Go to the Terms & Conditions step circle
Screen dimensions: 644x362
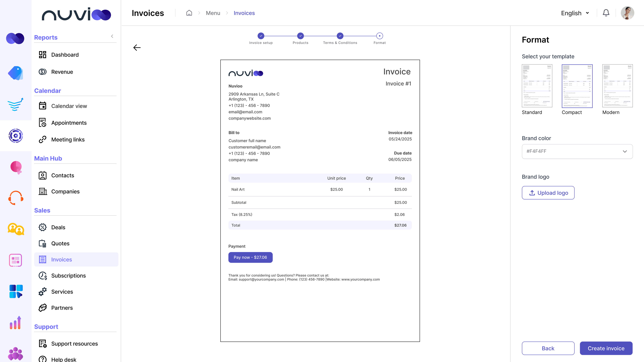(340, 36)
